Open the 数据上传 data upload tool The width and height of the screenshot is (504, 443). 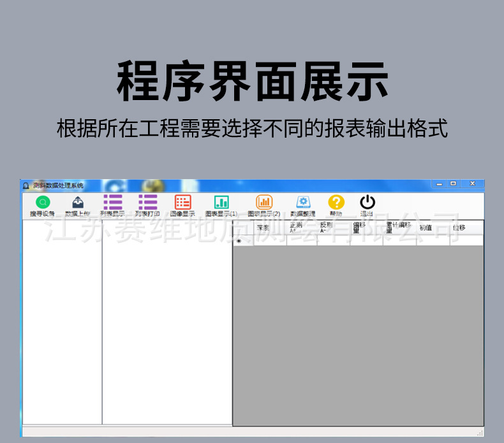point(78,203)
